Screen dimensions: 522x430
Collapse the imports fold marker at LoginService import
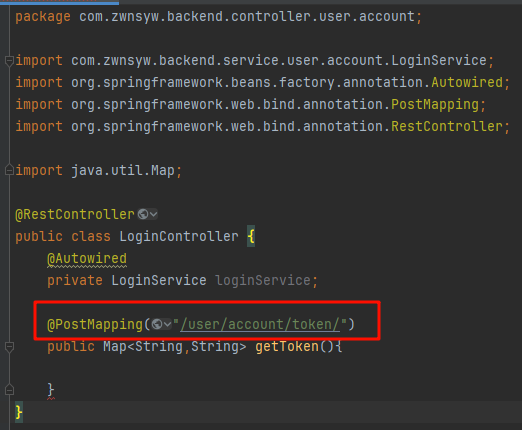pos(9,61)
